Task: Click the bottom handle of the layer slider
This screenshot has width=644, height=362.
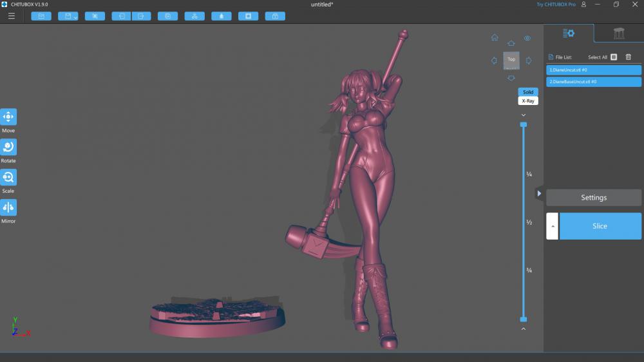Action: [524, 319]
